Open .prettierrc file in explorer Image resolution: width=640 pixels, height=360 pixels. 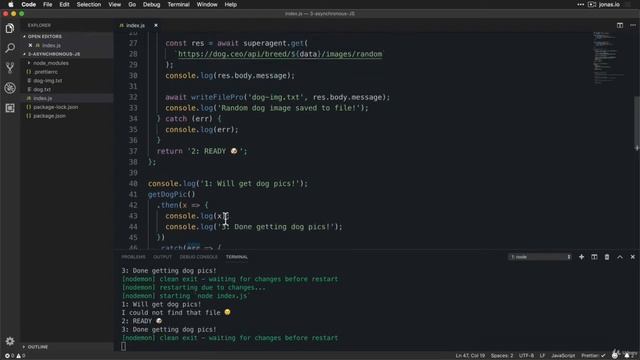[45, 72]
